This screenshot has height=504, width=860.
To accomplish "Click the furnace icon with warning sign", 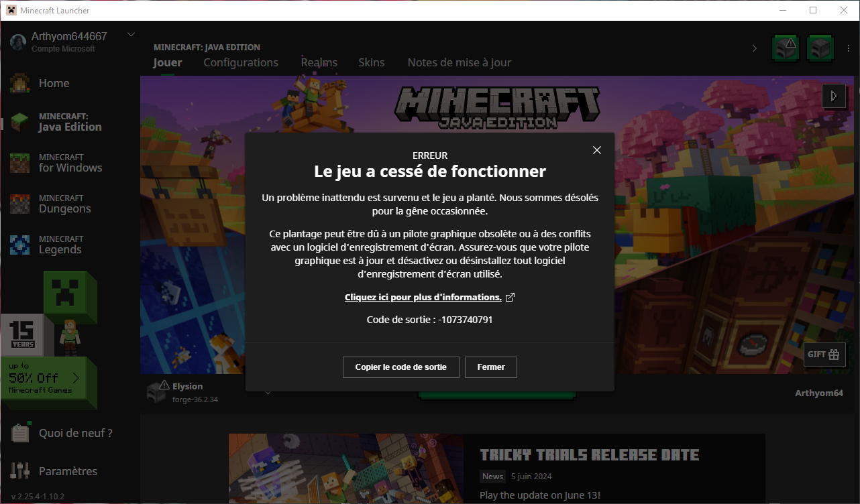I will click(786, 48).
